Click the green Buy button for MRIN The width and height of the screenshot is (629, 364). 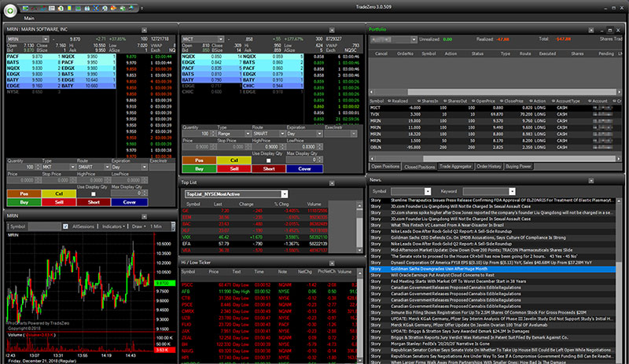tap(24, 202)
